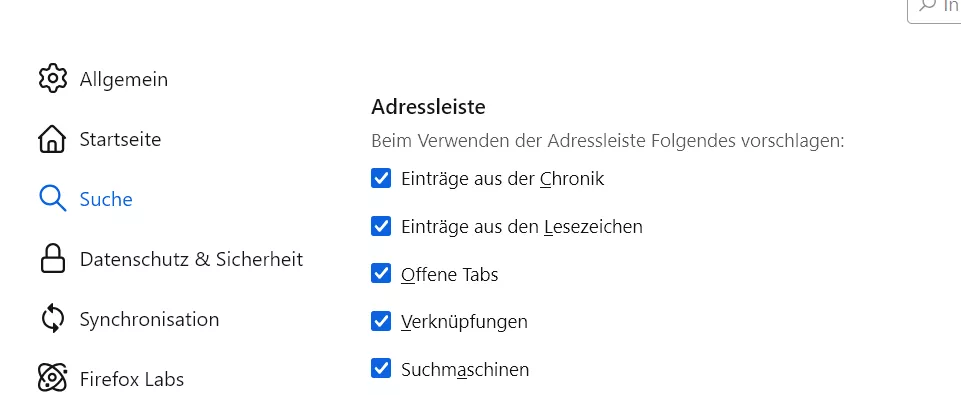Click the Startseite house icon
Image resolution: width=961 pixels, height=395 pixels.
(x=52, y=139)
